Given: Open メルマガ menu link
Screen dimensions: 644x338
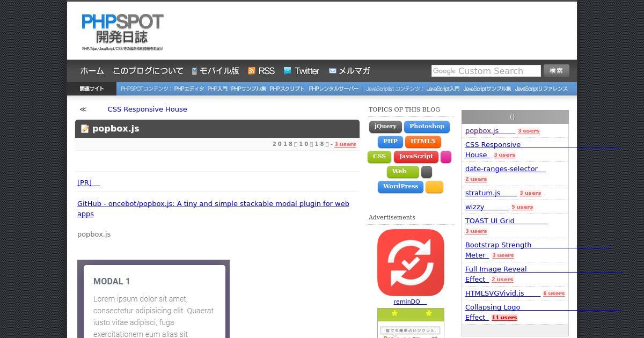Looking at the screenshot, I should pos(354,71).
